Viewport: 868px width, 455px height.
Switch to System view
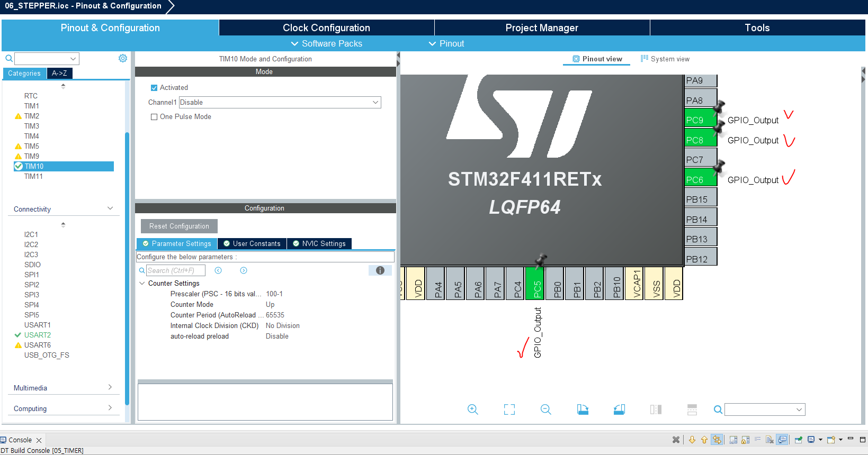(x=665, y=59)
